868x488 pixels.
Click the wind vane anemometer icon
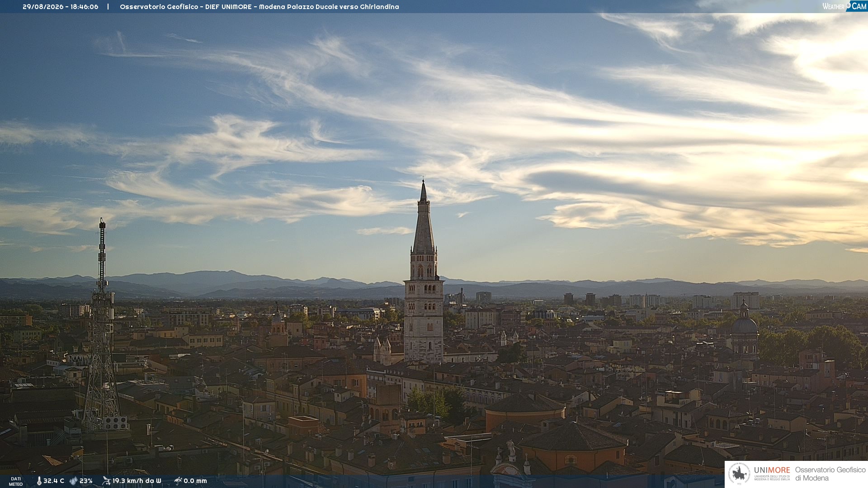pos(106,481)
